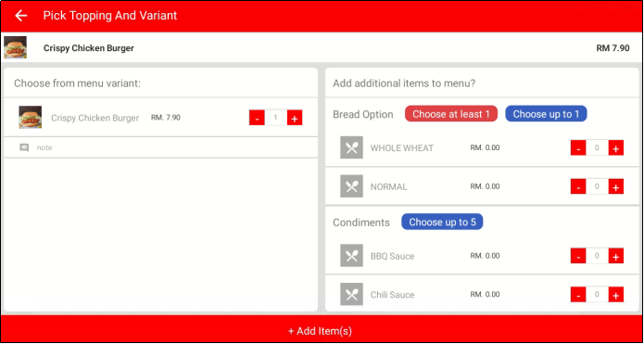Decrease Crispy Chicken Burger quantity

pyautogui.click(x=257, y=118)
